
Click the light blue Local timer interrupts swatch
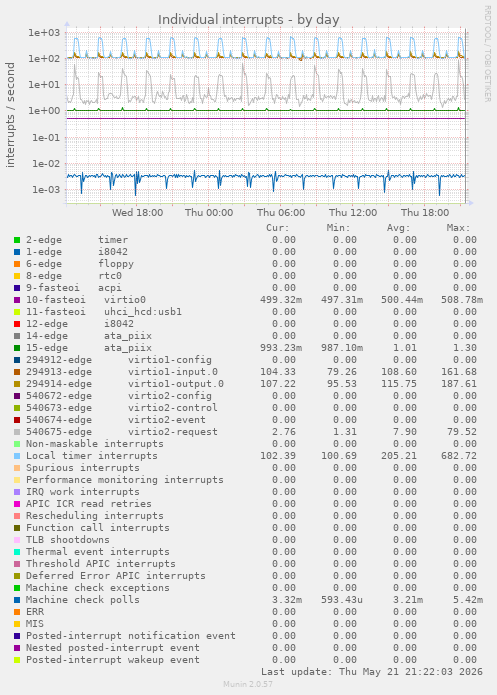[17, 456]
